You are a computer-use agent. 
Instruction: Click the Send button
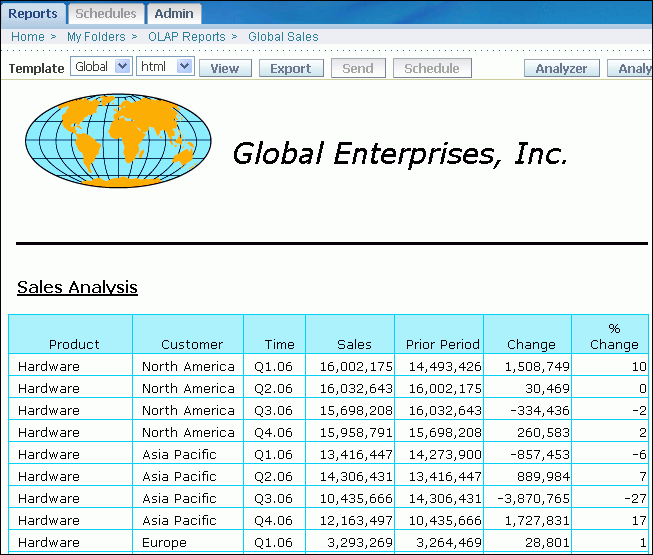pyautogui.click(x=357, y=68)
